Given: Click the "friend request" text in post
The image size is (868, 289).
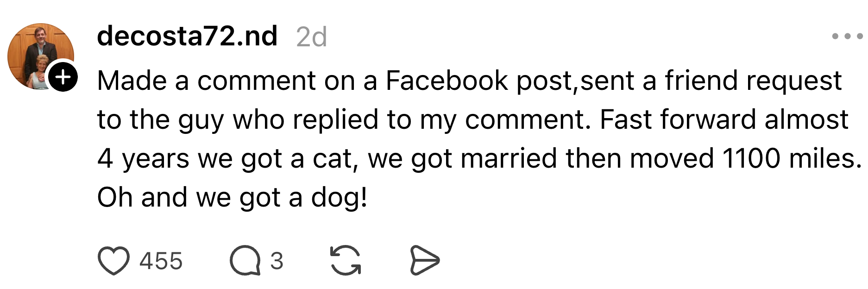Looking at the screenshot, I should click(753, 81).
